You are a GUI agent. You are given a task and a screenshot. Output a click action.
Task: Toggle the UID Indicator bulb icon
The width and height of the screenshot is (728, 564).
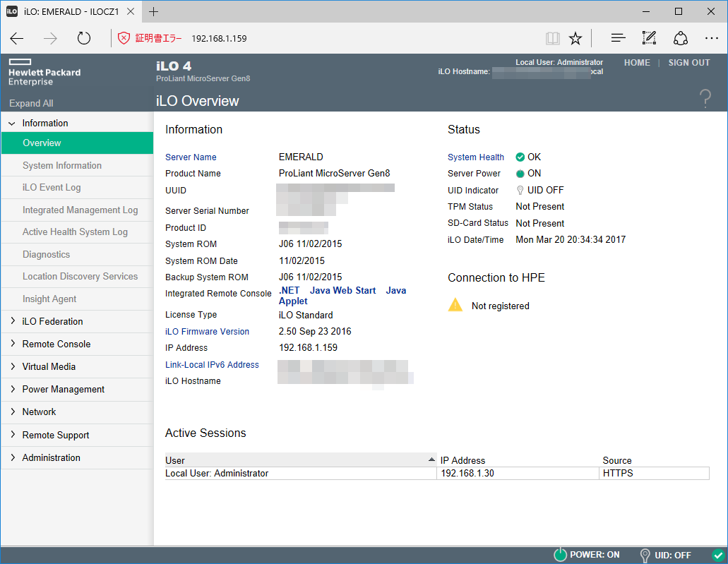coord(520,191)
